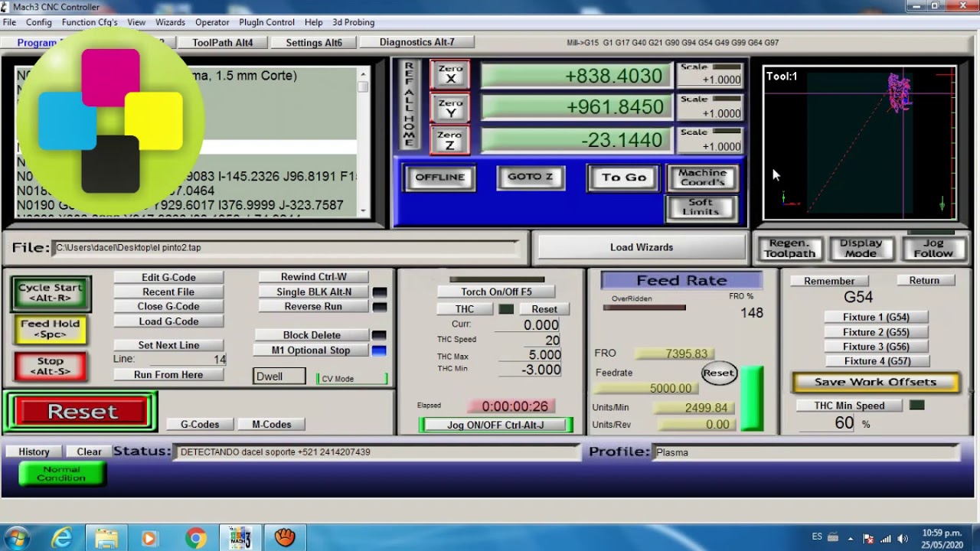Open Google Chrome from the taskbar

pos(195,538)
